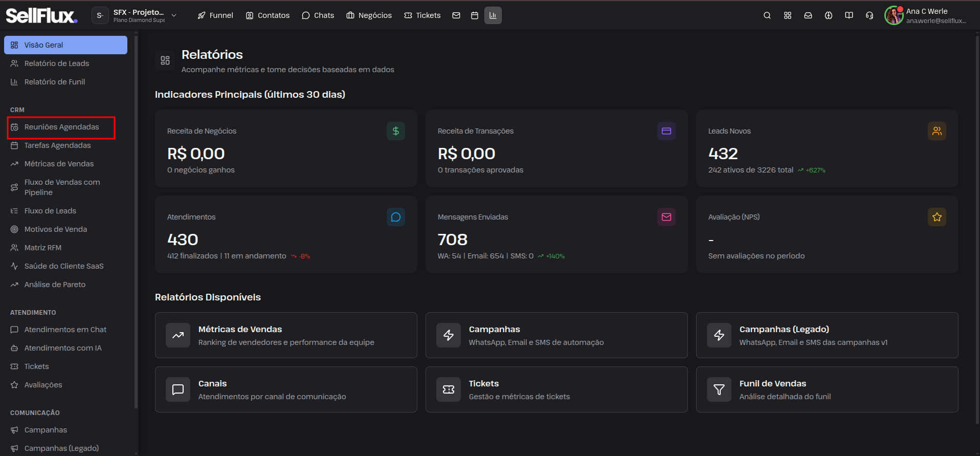This screenshot has height=456, width=980.
Task: Click lightning icon on Campanhas card
Action: 449,336
